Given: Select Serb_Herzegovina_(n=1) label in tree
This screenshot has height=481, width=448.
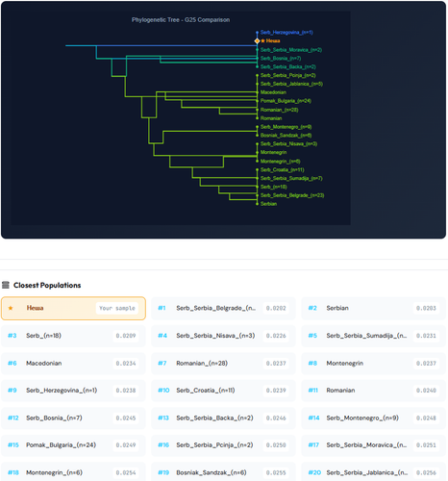Looking at the screenshot, I should click(x=286, y=33).
